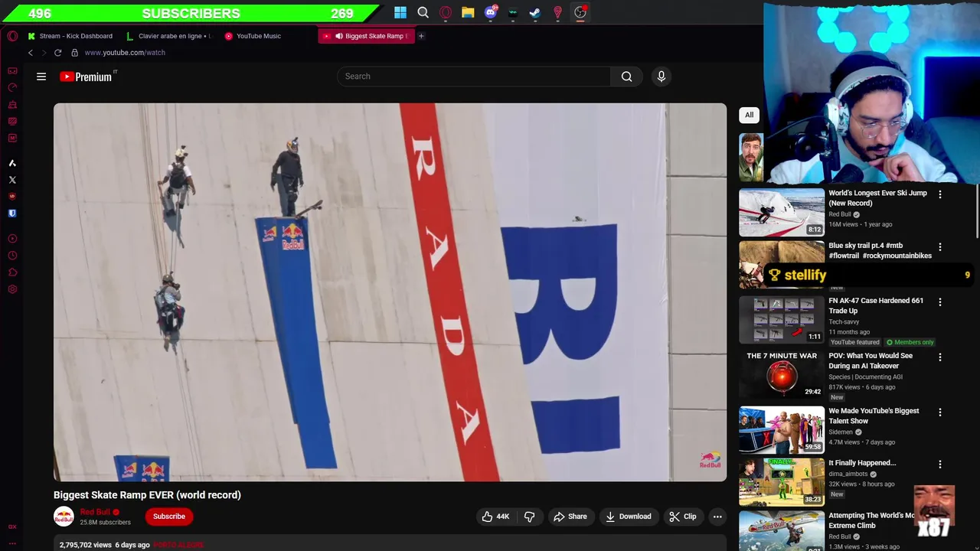The width and height of the screenshot is (980, 551).
Task: Select the All filter chip
Action: [x=750, y=115]
